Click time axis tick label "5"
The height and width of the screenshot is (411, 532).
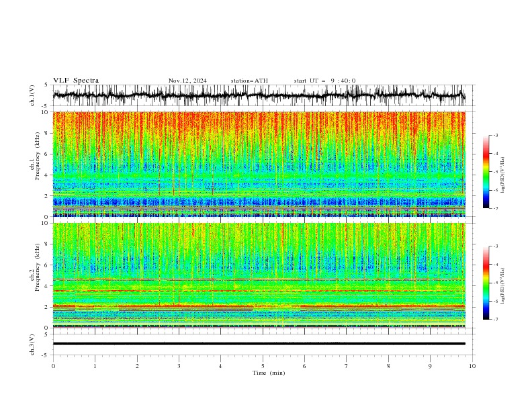point(263,366)
